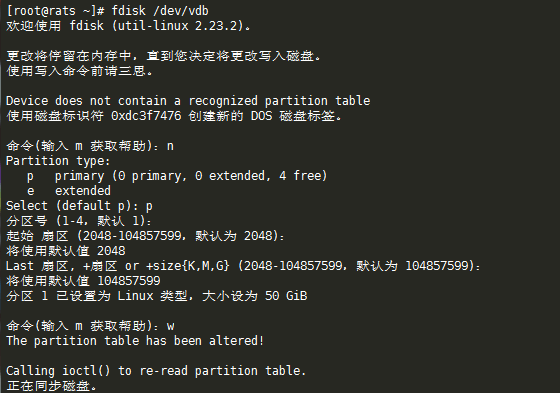The image size is (560, 393).
Task: Click the 'e extended' option line
Action: tap(69, 191)
